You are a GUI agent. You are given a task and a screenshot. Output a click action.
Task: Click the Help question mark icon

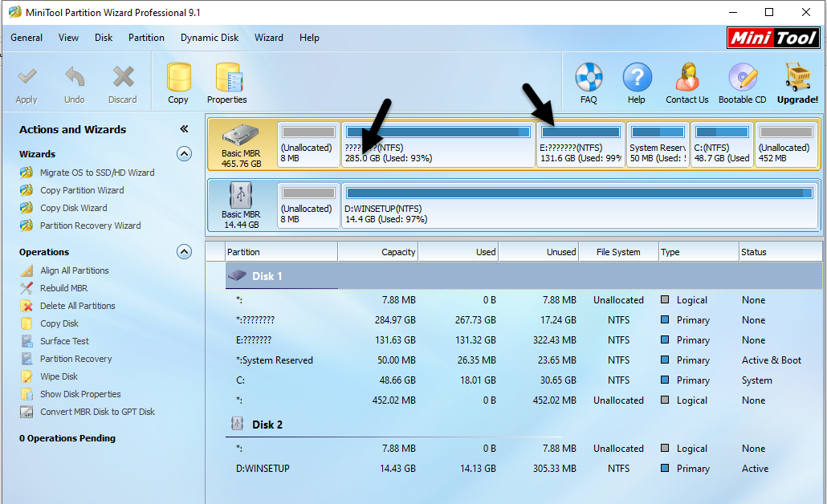coord(637,78)
